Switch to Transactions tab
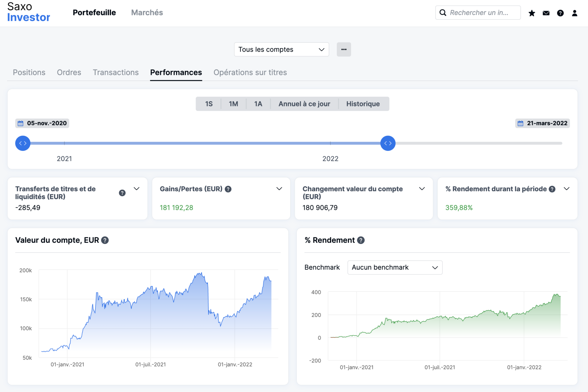 coord(116,72)
